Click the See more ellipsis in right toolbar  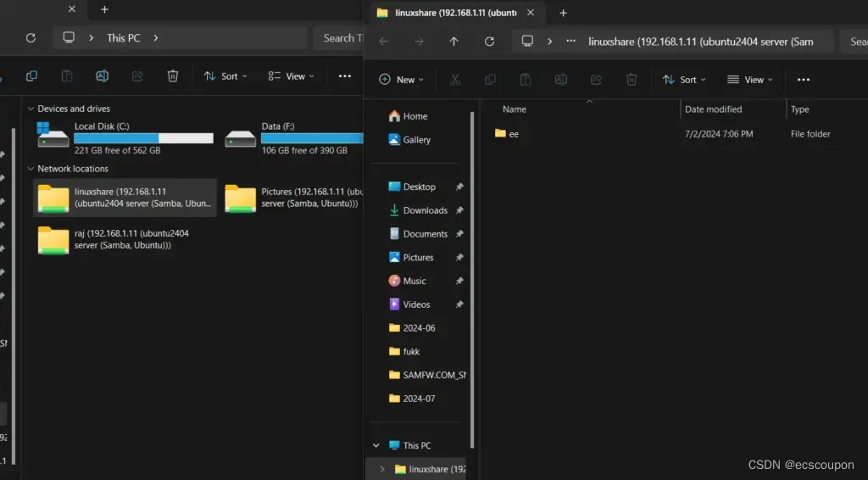coord(804,80)
